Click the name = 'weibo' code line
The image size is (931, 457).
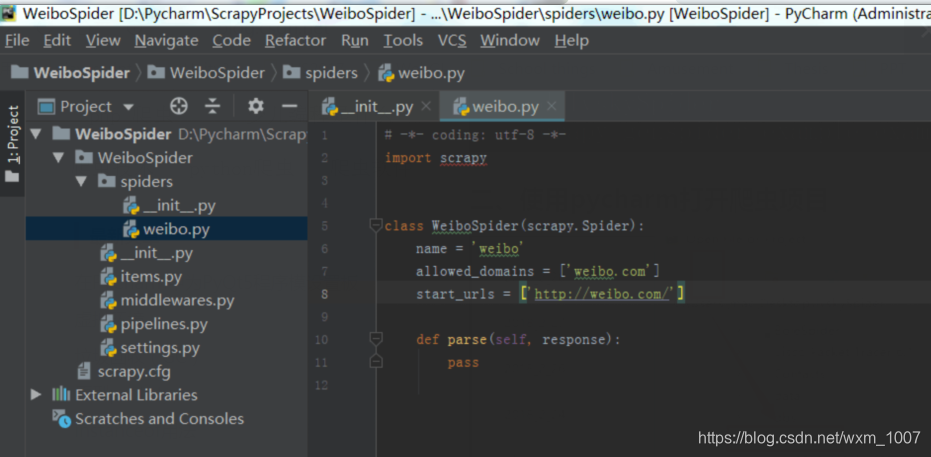(468, 249)
